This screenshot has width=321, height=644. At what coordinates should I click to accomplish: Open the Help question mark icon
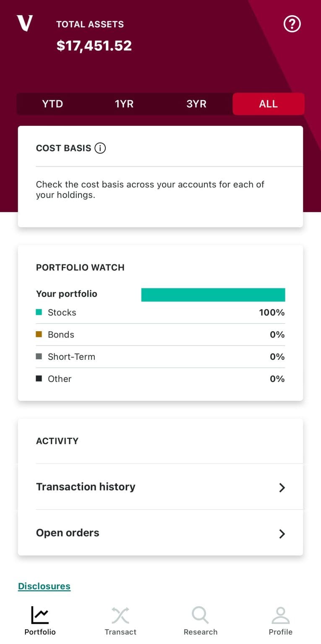pos(292,24)
